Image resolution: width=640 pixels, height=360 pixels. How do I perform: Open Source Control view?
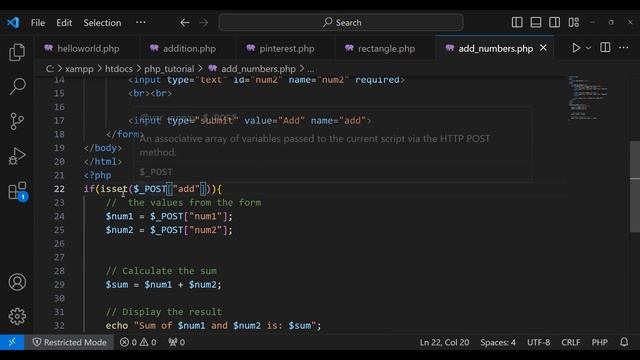tap(17, 121)
